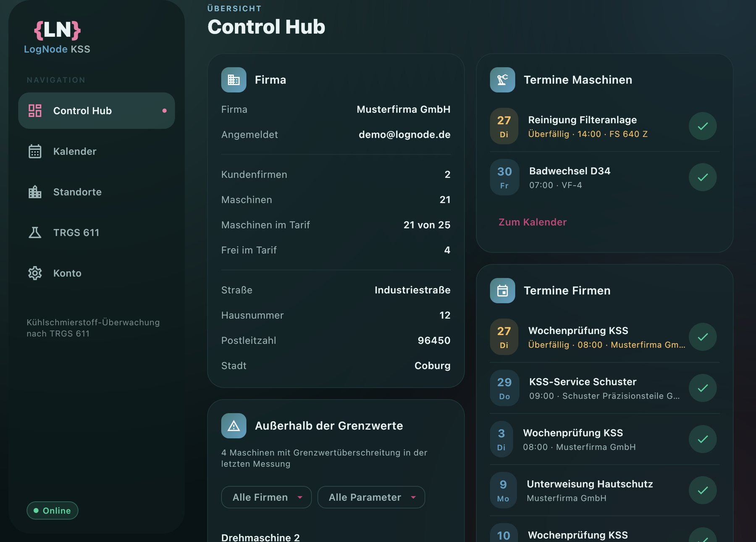Open Konto settings page
756x542 pixels.
(97, 273)
